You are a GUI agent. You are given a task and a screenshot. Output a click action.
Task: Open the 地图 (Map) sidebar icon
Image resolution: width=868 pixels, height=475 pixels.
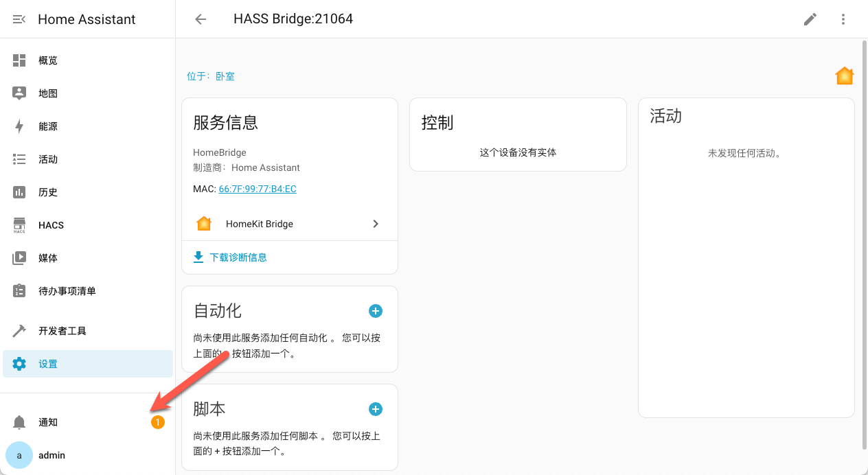(19, 93)
